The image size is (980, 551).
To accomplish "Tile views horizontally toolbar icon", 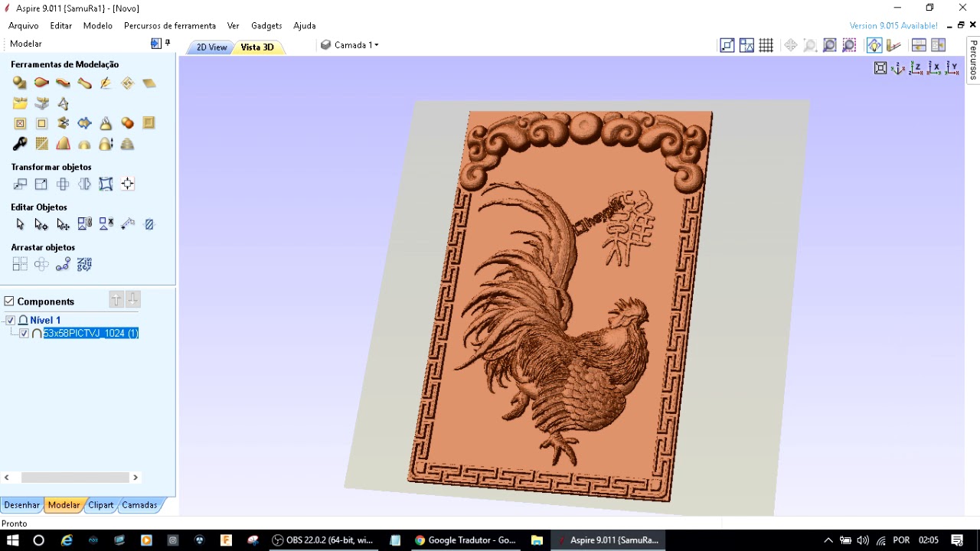I will tap(919, 45).
